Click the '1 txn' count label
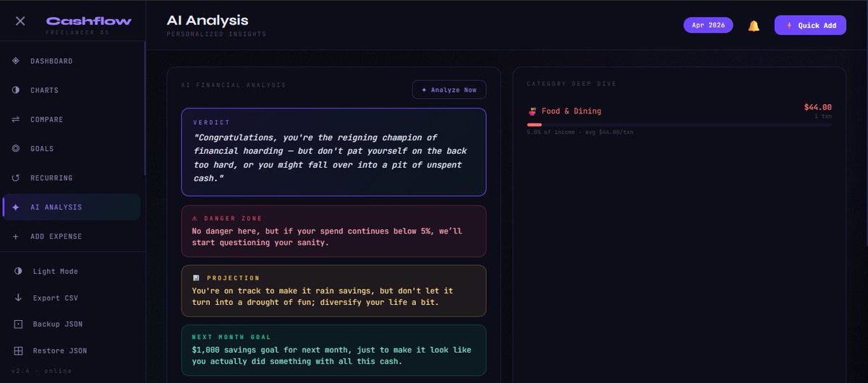Screen dimensions: 868x383 pos(823,116)
